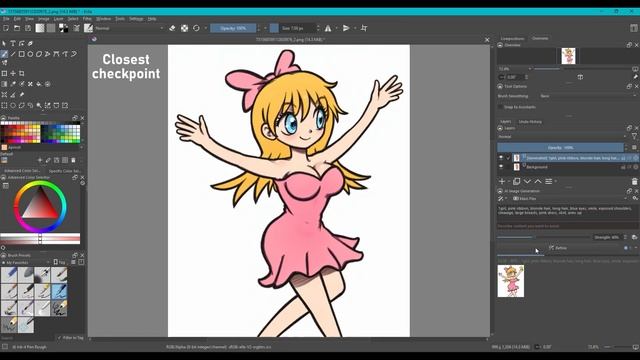
Task: Close the document tab
Action: 487,40
